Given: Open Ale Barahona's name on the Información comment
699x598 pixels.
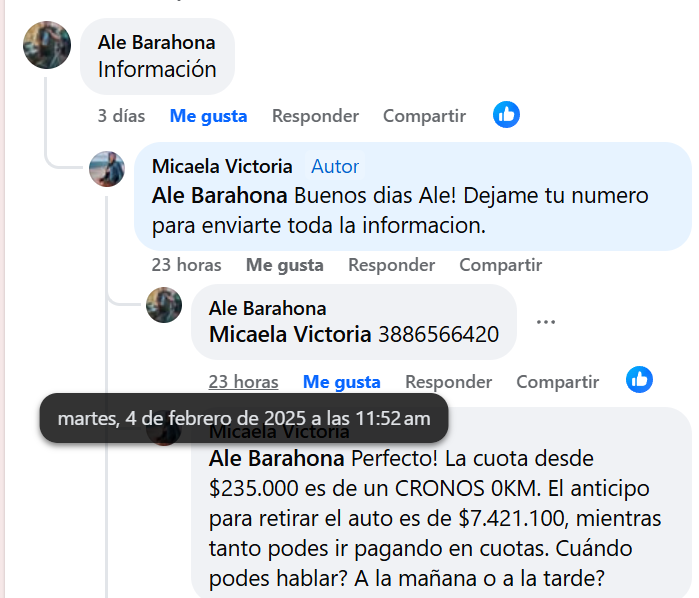Looking at the screenshot, I should pyautogui.click(x=156, y=43).
